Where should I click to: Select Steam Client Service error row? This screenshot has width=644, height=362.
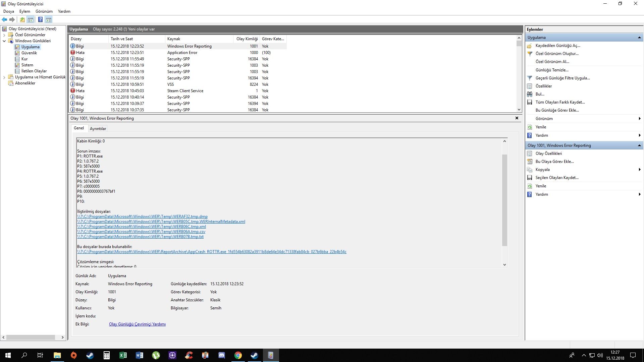click(x=185, y=91)
